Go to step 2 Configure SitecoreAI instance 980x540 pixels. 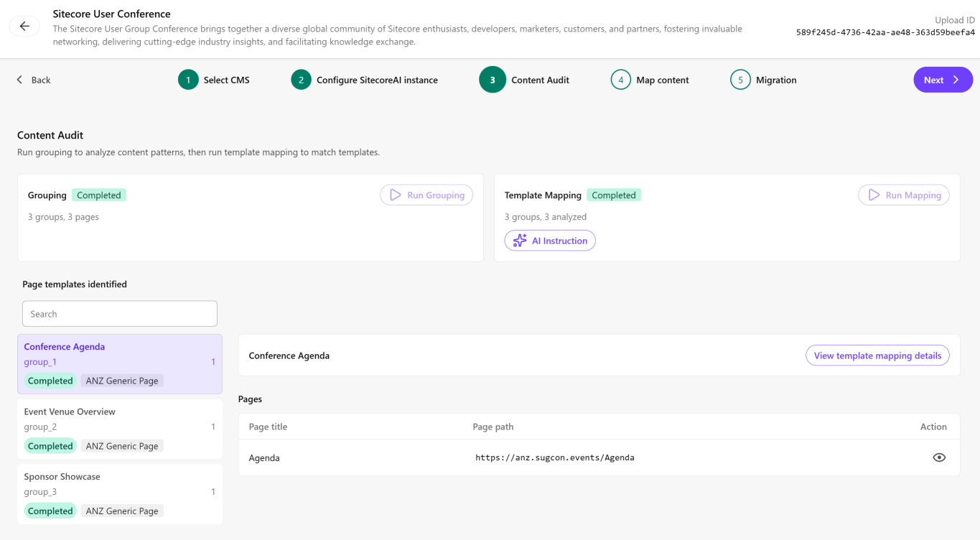tap(365, 80)
